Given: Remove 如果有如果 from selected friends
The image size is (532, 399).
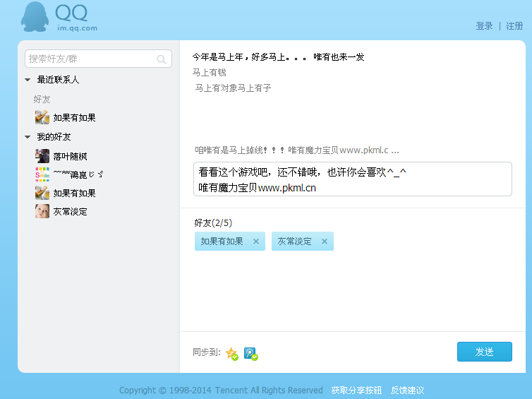Looking at the screenshot, I should [256, 242].
